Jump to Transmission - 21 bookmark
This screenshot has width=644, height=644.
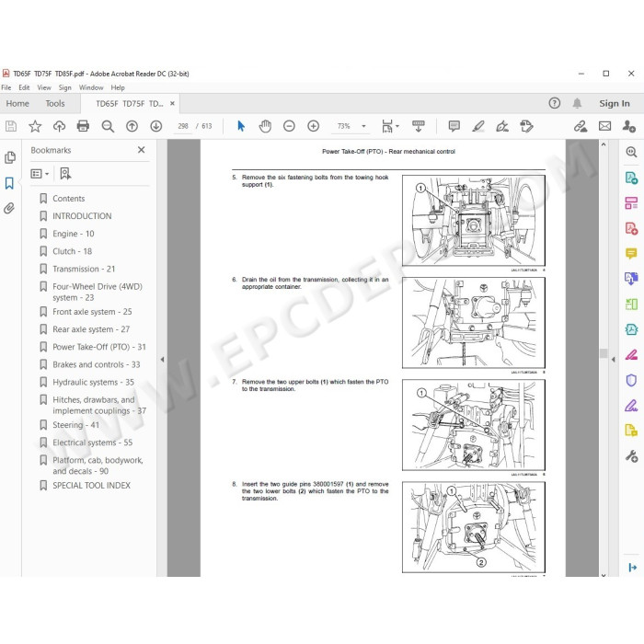click(84, 269)
